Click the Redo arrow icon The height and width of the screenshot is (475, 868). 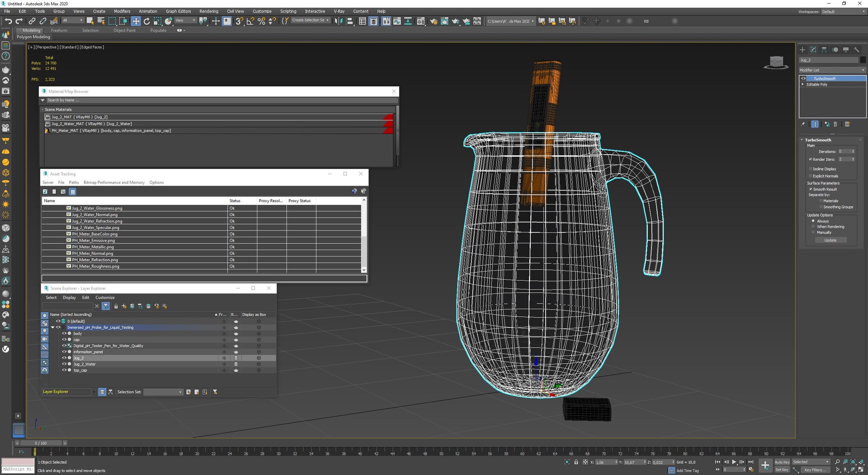(x=19, y=21)
